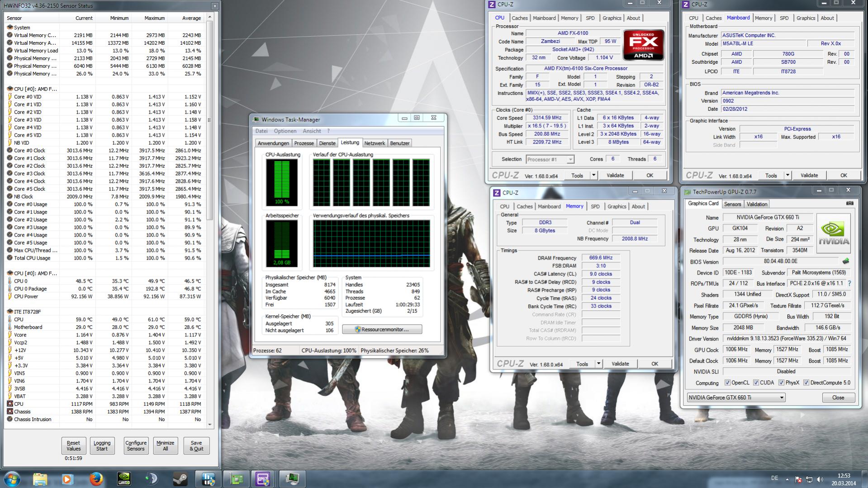Take a GPU-Z screenshot with camera icon
The width and height of the screenshot is (868, 488).
click(x=850, y=204)
